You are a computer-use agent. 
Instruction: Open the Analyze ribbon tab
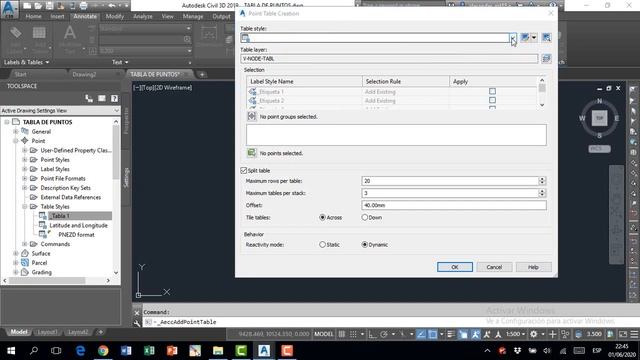pyautogui.click(x=143, y=16)
